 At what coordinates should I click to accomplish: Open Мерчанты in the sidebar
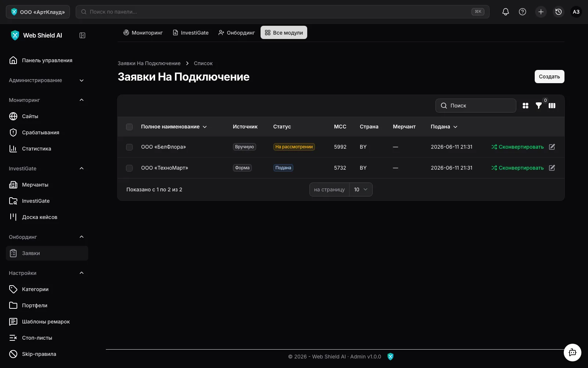[x=47, y=185]
